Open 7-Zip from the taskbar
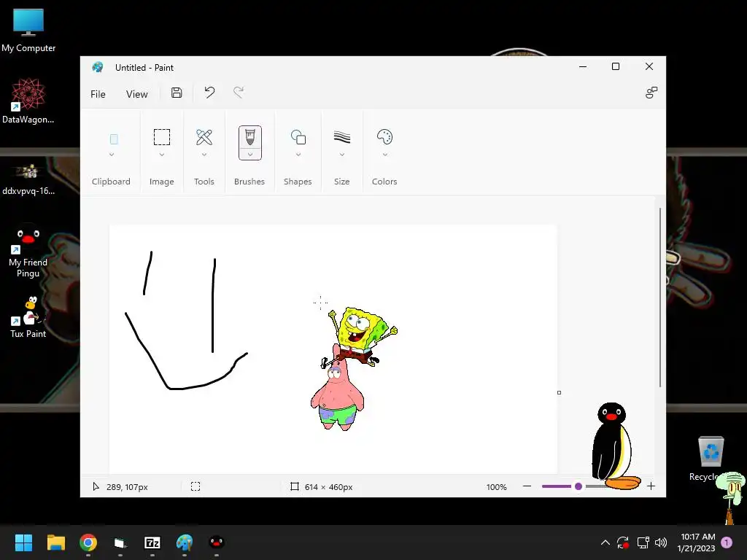The width and height of the screenshot is (747, 560). pyautogui.click(x=152, y=542)
